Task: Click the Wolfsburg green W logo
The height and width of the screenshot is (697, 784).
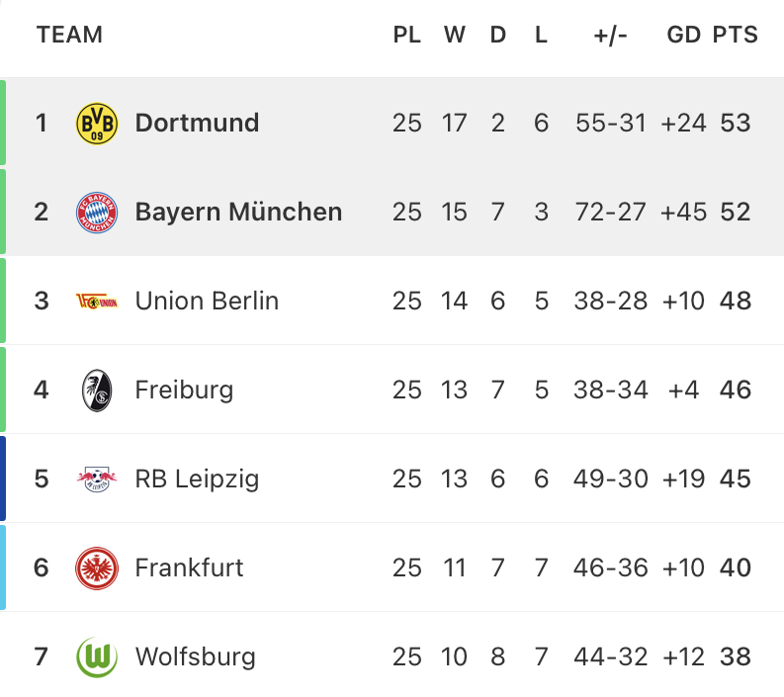Action: click(97, 657)
